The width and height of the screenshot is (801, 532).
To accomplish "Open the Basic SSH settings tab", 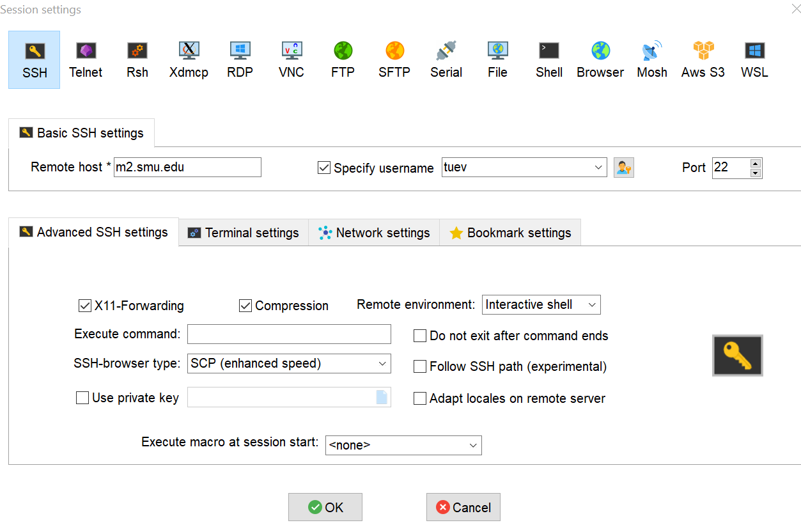I will click(x=81, y=133).
